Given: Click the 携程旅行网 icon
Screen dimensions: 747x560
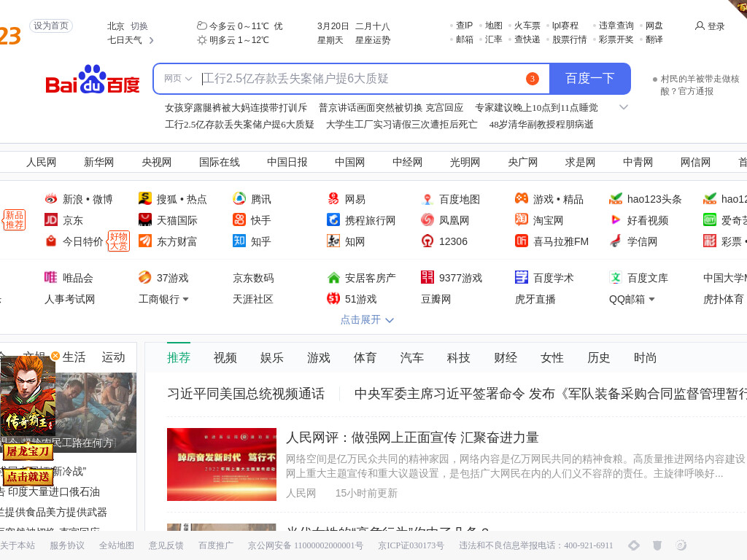Looking at the screenshot, I should (x=333, y=219).
